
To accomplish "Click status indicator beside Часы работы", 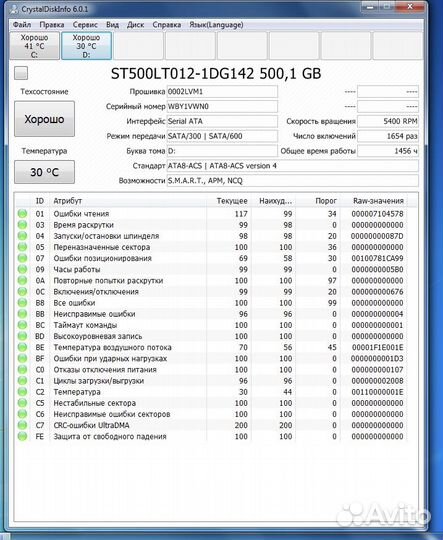I will point(22,269).
